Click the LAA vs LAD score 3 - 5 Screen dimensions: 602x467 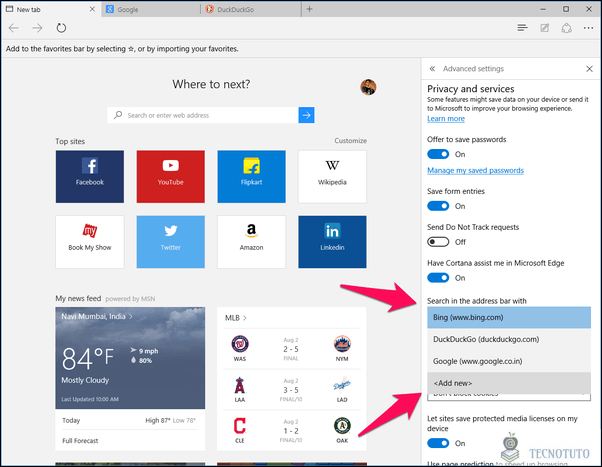click(x=291, y=390)
